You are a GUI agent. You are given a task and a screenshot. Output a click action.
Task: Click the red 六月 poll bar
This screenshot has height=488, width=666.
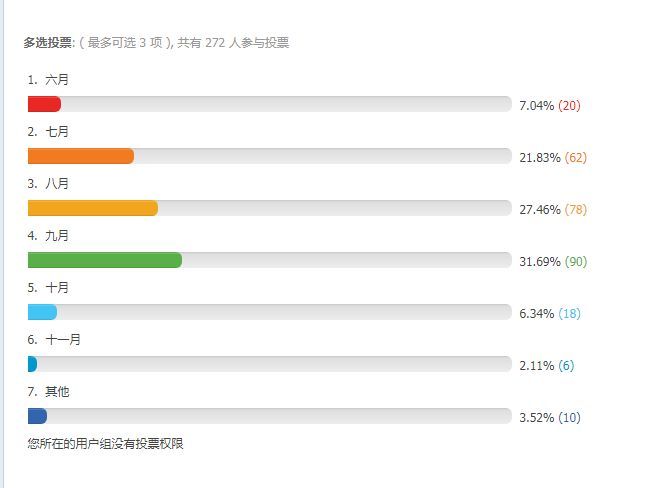click(45, 104)
